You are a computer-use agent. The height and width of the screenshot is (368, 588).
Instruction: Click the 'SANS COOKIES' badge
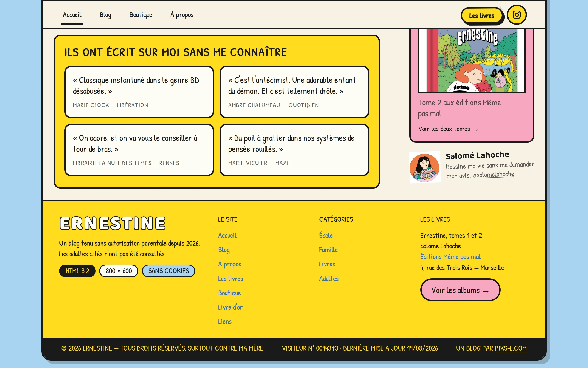click(x=168, y=271)
